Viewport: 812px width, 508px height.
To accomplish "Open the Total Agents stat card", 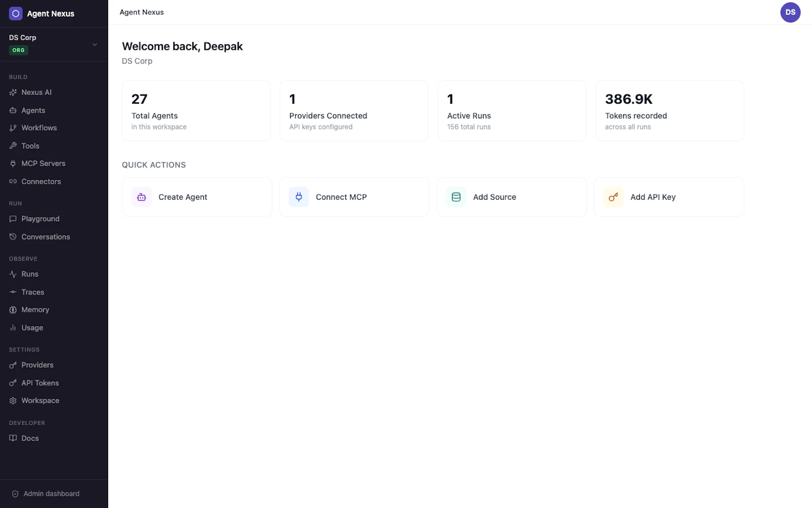I will [196, 111].
